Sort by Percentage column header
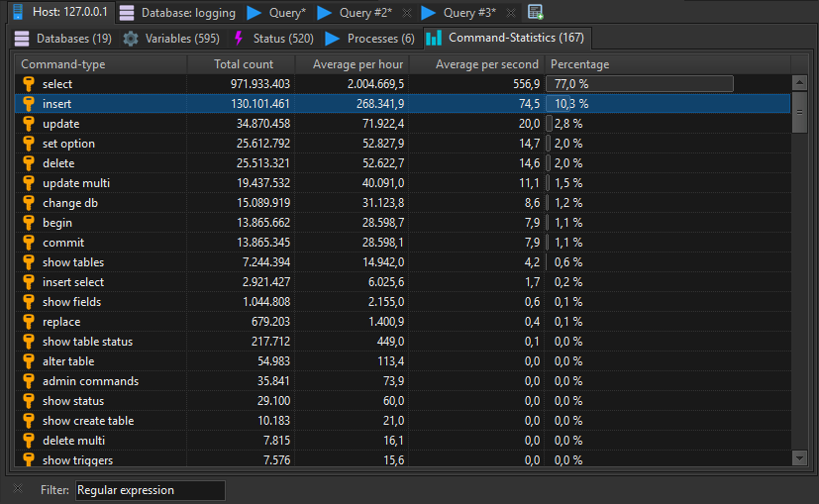819x504 pixels. 667,64
